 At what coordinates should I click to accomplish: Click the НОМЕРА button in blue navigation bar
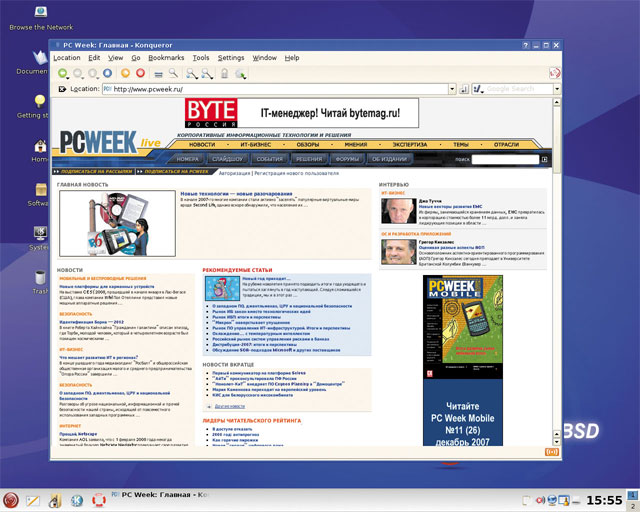[187, 159]
